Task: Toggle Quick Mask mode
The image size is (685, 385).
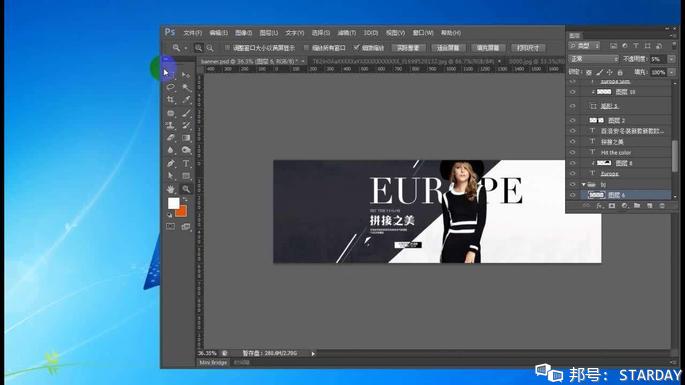Action: pyautogui.click(x=170, y=226)
